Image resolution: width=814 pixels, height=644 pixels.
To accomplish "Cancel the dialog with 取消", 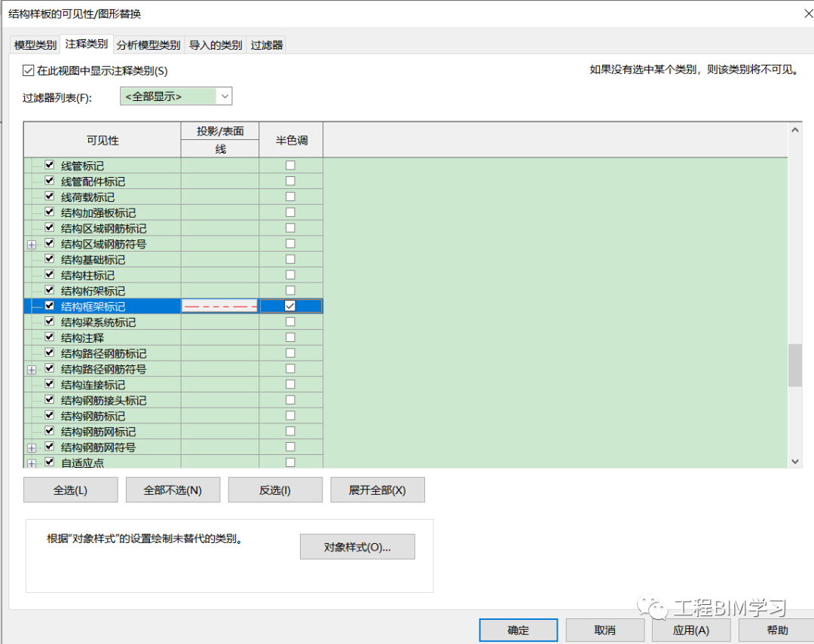I will 604,630.
